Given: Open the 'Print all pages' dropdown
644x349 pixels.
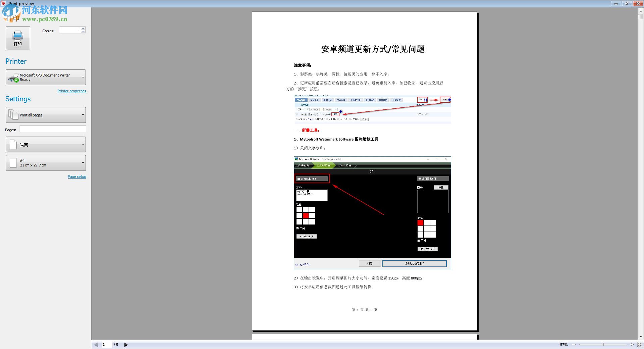Looking at the screenshot, I should click(x=83, y=115).
